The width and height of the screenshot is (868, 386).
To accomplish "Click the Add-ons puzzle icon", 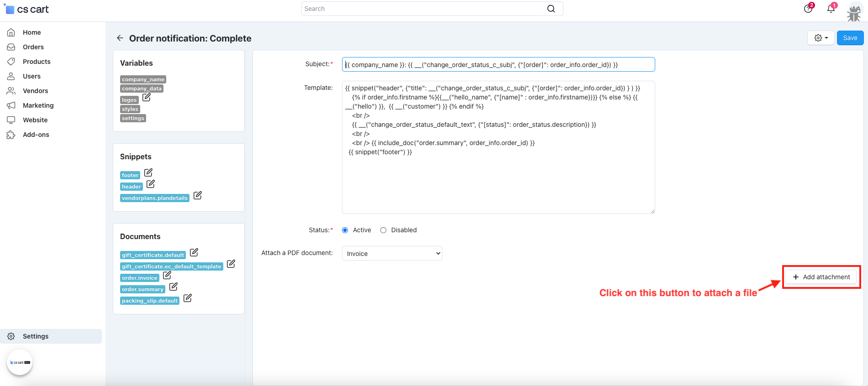I will (x=11, y=135).
